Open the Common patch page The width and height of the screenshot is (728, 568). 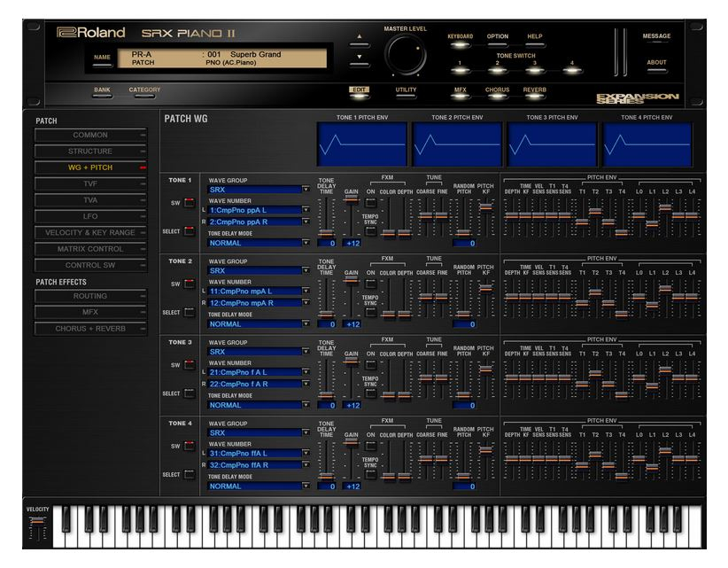[90, 136]
